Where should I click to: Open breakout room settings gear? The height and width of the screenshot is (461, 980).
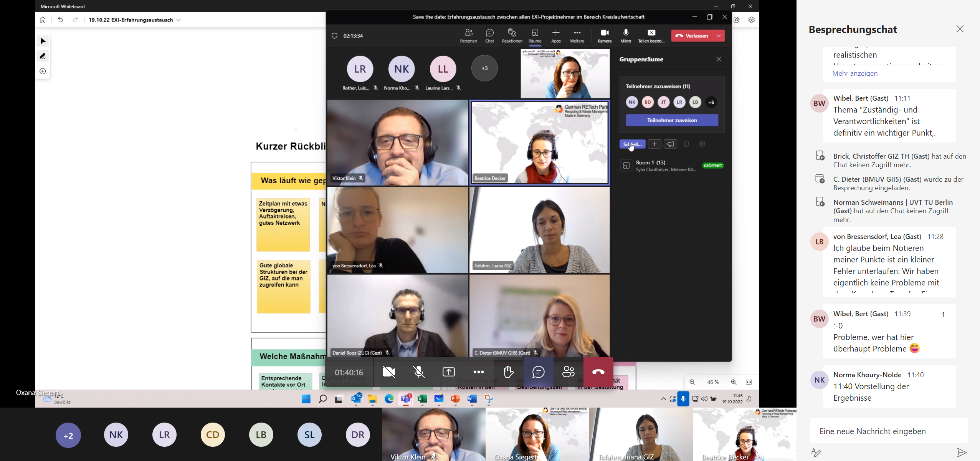coord(702,144)
